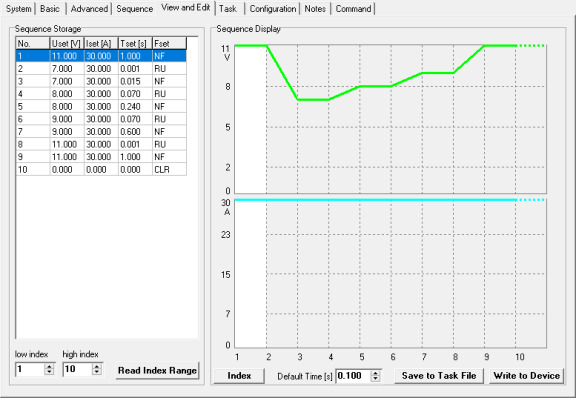The image size is (576, 398).
Task: Click the Uset [V] column header
Action: [x=67, y=43]
